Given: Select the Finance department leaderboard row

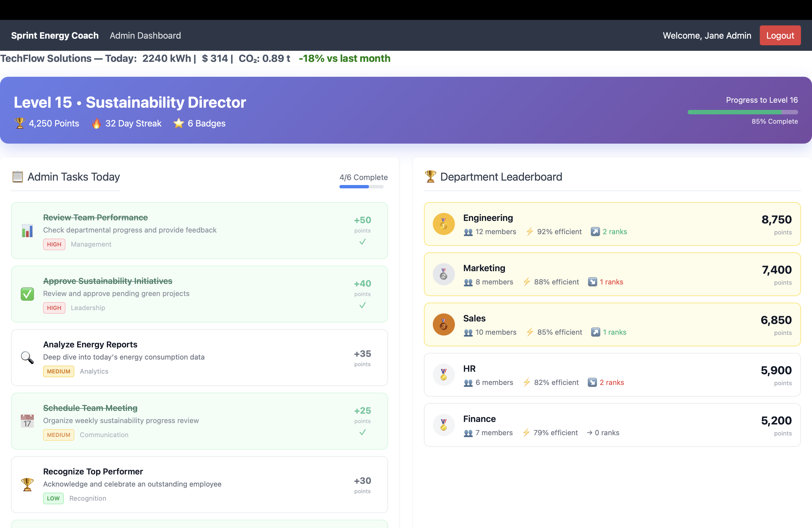Looking at the screenshot, I should click(x=612, y=425).
